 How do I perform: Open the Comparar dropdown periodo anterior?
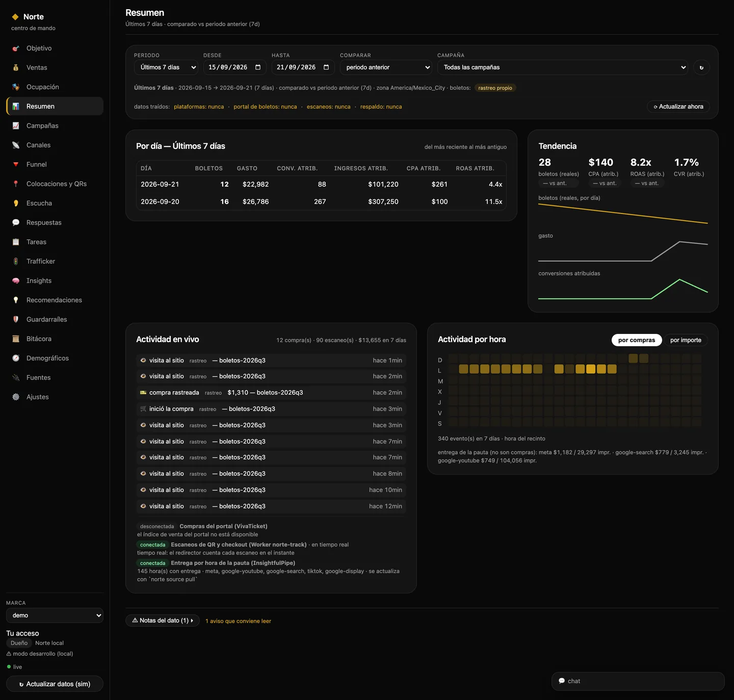coord(386,67)
